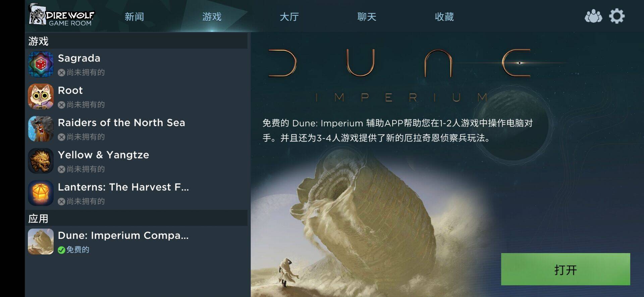
Task: Switch to the 聊天 tab
Action: point(367,17)
